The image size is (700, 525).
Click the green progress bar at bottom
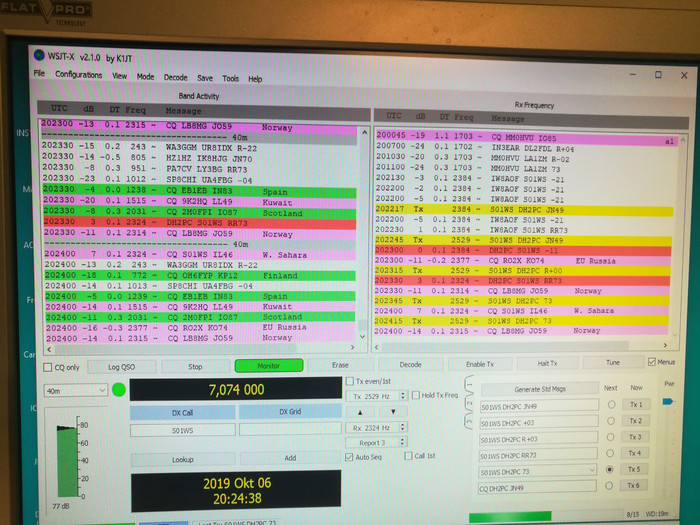pyautogui.click(x=510, y=516)
